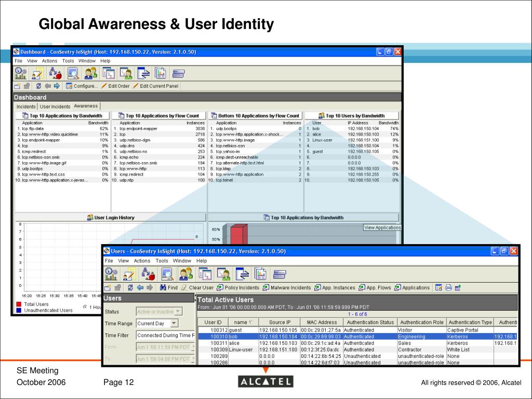This screenshot has width=532, height=399.
Task: Click the network device icon in Dashboard toolbar
Action: [178, 73]
